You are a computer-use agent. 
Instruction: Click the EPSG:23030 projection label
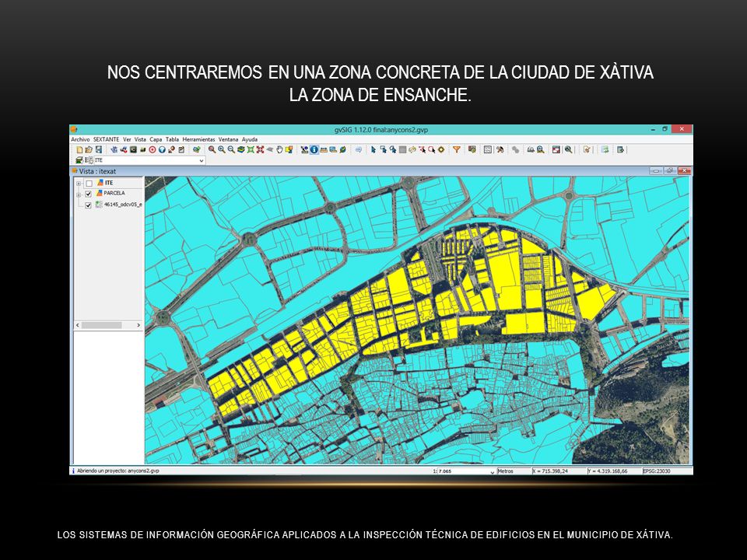click(x=657, y=471)
